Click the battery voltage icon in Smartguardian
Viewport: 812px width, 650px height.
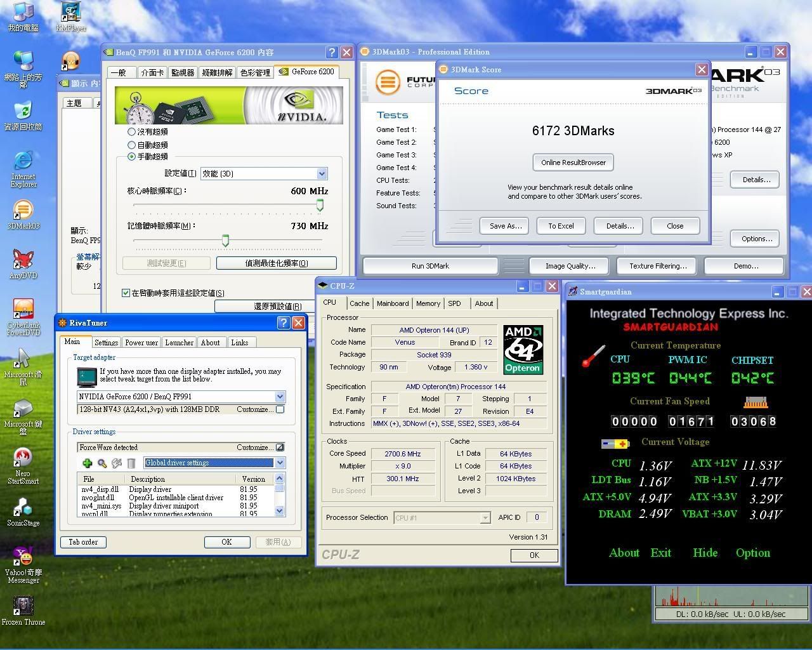point(614,443)
